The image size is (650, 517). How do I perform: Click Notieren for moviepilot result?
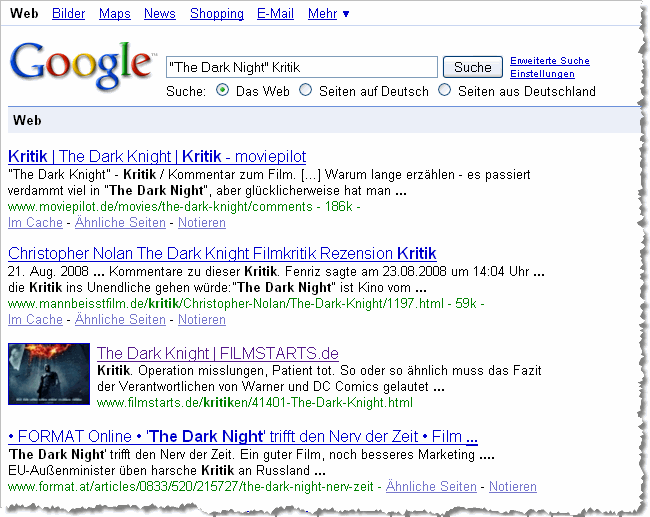pyautogui.click(x=202, y=223)
